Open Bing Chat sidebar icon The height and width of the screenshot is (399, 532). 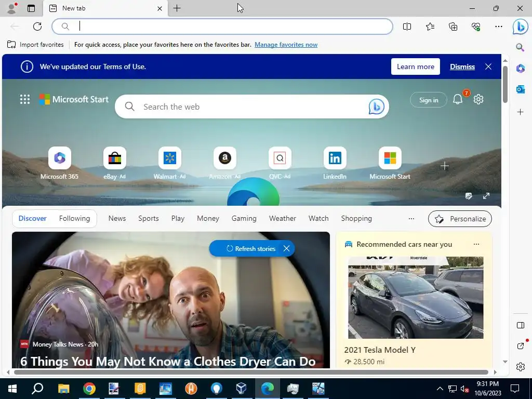tap(520, 26)
